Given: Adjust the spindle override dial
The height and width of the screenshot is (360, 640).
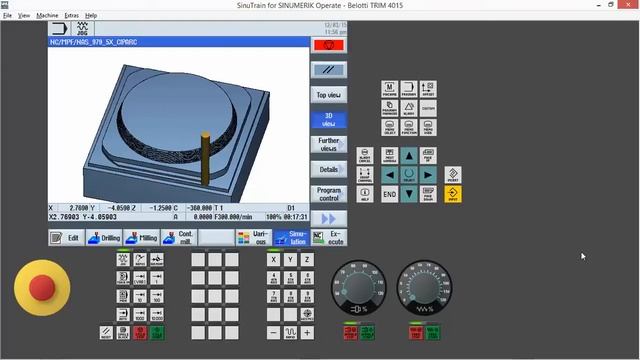Looking at the screenshot, I should tap(358, 288).
